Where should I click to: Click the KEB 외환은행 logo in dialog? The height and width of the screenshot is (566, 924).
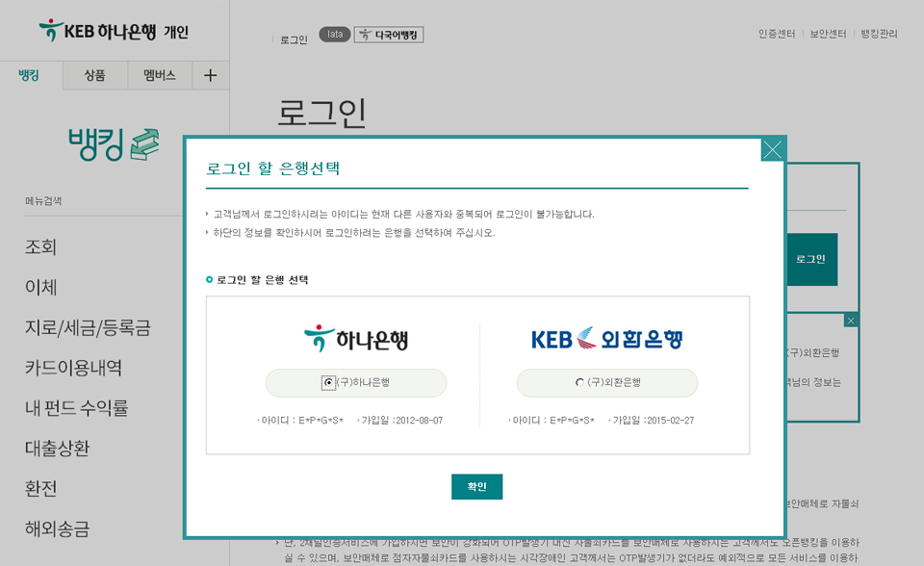pos(607,339)
